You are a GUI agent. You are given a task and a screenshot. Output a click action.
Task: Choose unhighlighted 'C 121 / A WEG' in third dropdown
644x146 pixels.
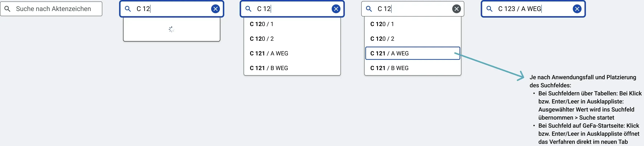tap(292, 53)
